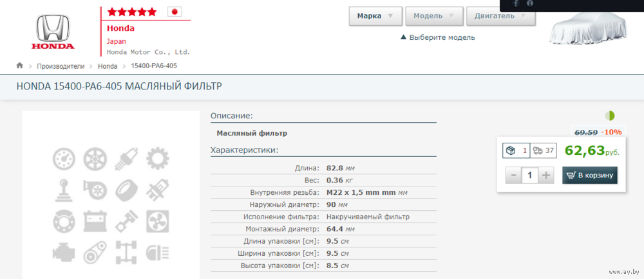Screen dimensions: 644x279
Task: Click the timing belt icon in placeholder
Action: pyautogui.click(x=95, y=253)
